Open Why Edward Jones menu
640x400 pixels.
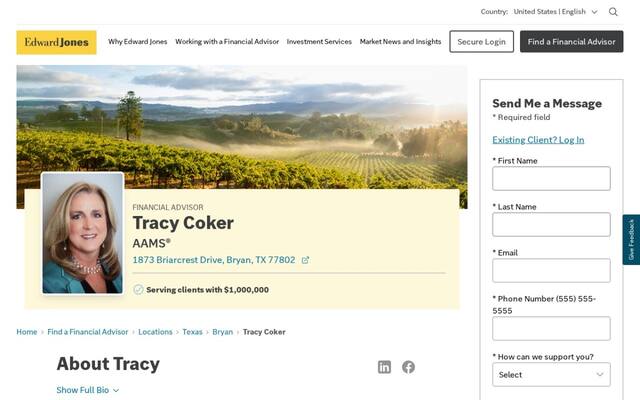138,42
